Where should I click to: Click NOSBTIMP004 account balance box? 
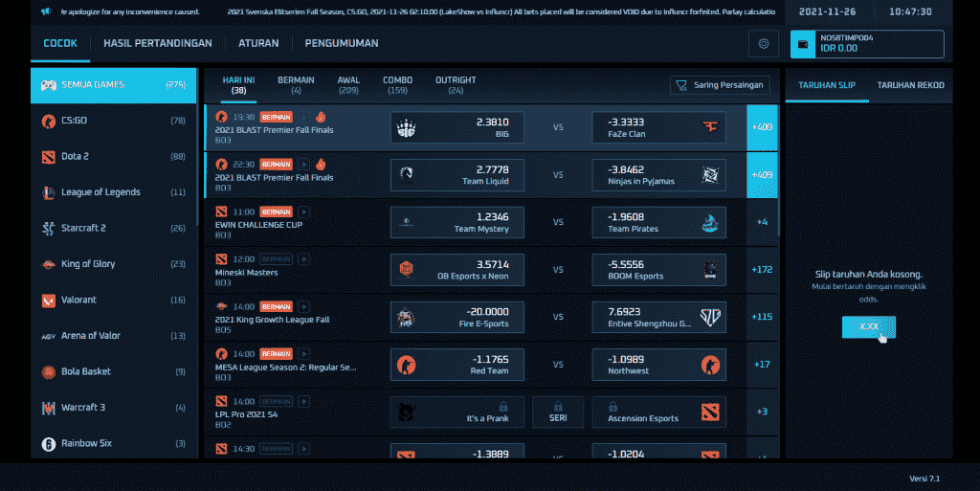[x=867, y=44]
